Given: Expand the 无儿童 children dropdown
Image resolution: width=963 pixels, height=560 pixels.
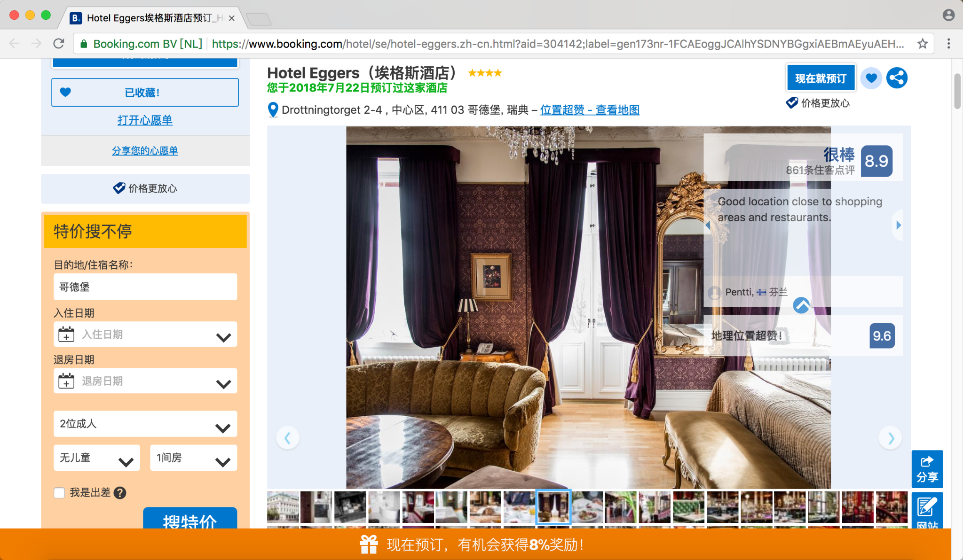Looking at the screenshot, I should (97, 458).
